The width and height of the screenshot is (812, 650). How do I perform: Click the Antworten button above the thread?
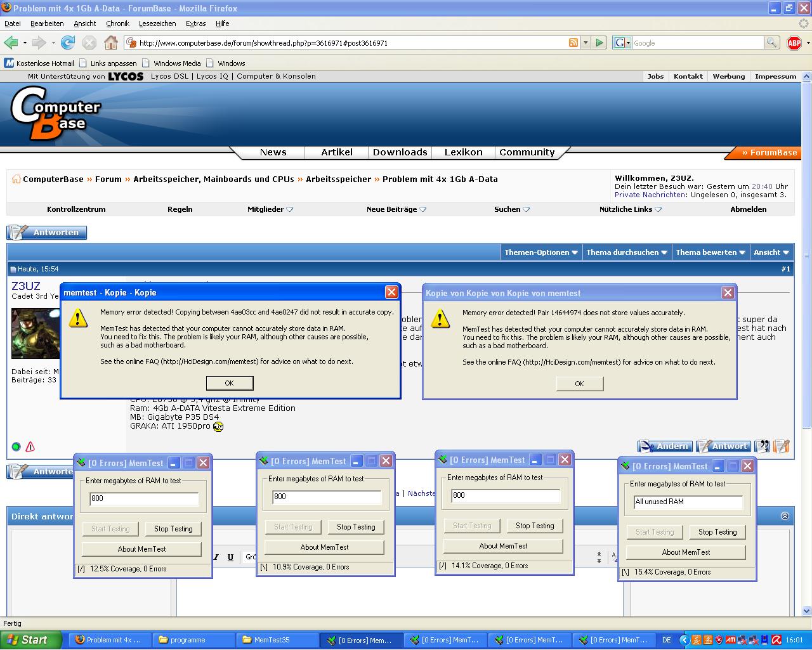point(47,233)
